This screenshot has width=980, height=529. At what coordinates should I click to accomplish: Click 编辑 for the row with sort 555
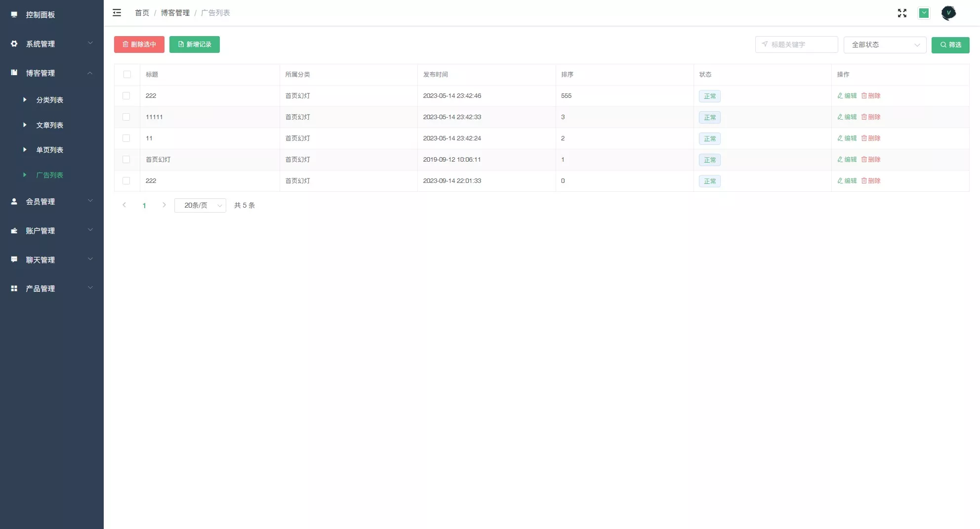coord(847,96)
